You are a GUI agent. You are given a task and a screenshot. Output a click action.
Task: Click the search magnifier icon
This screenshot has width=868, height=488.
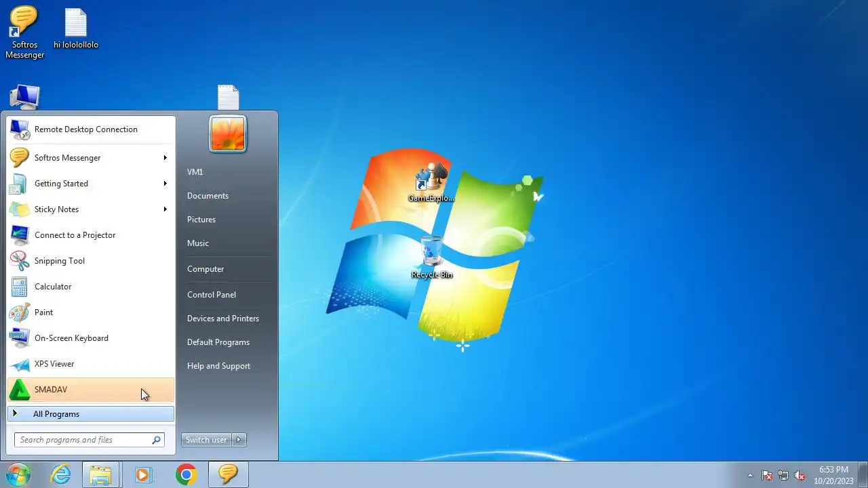click(x=157, y=440)
